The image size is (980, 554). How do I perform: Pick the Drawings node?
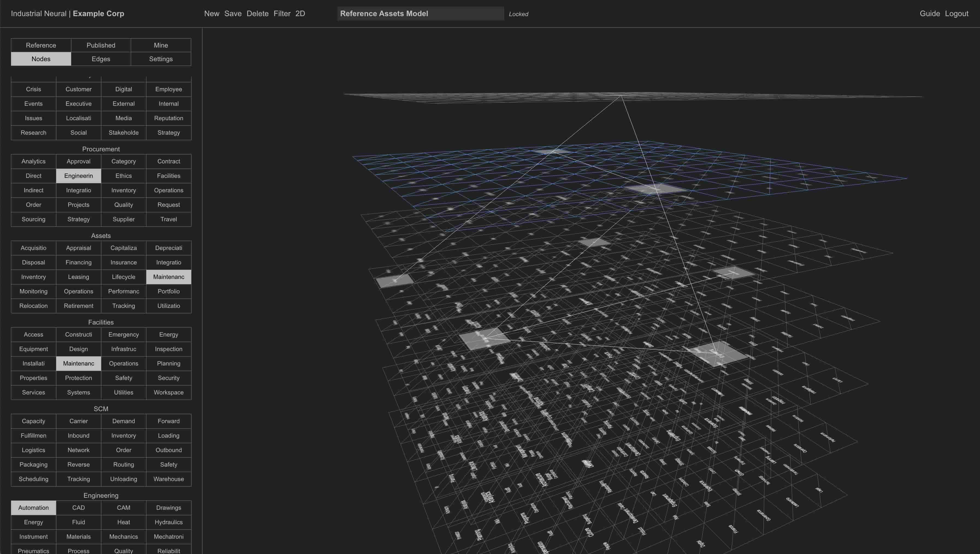169,508
